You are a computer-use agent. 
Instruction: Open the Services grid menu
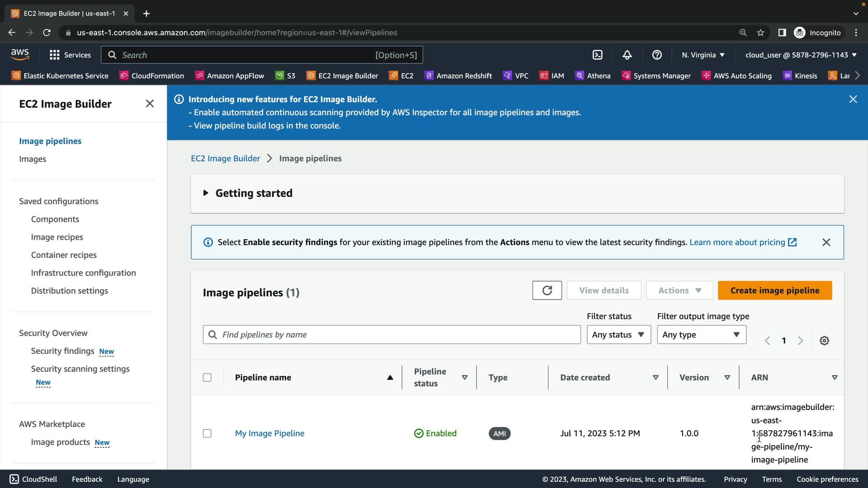[70, 55]
